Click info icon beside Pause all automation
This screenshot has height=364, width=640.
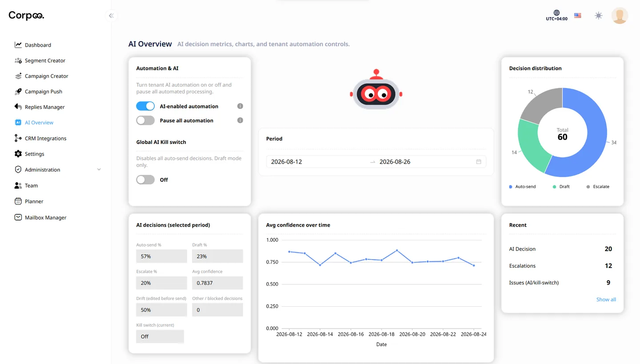coord(240,120)
